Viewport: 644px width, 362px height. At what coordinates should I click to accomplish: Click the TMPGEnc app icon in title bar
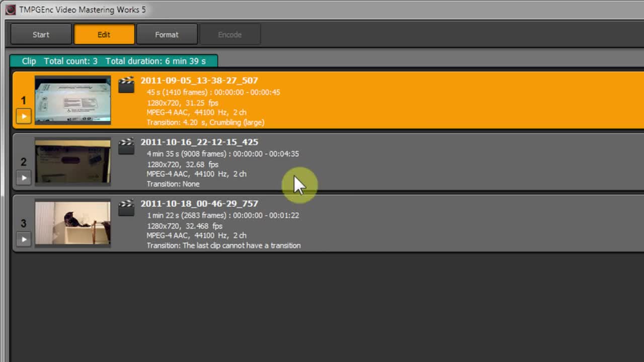pos(11,10)
